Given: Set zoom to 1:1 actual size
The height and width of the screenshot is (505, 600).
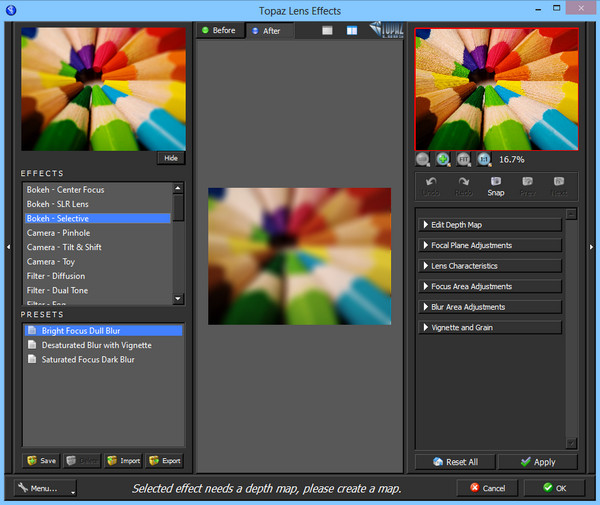Looking at the screenshot, I should [484, 159].
